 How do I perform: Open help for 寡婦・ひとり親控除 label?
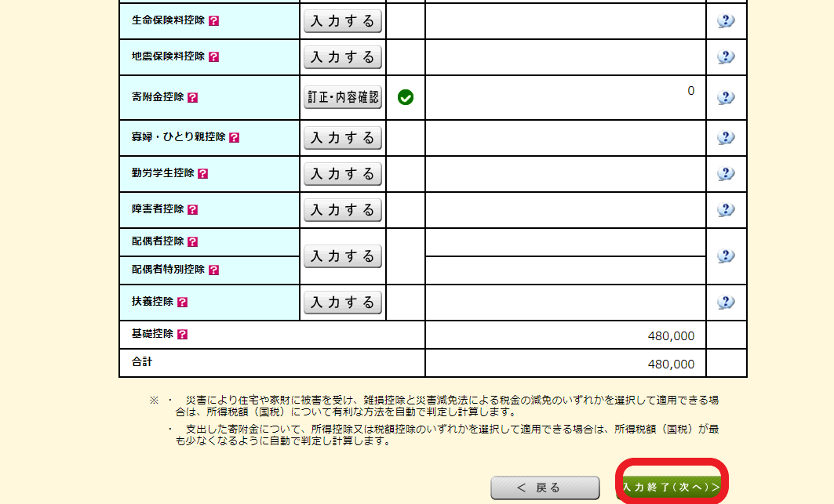pyautogui.click(x=234, y=138)
